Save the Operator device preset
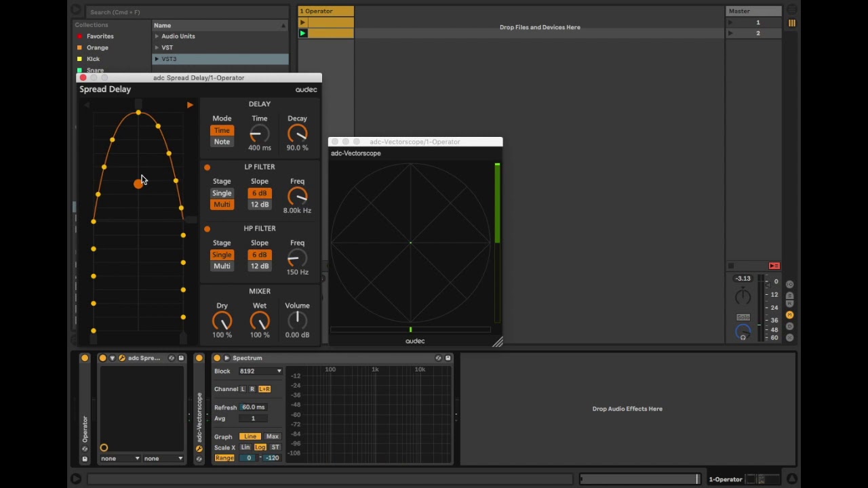Image resolution: width=868 pixels, height=488 pixels. pyautogui.click(x=85, y=459)
